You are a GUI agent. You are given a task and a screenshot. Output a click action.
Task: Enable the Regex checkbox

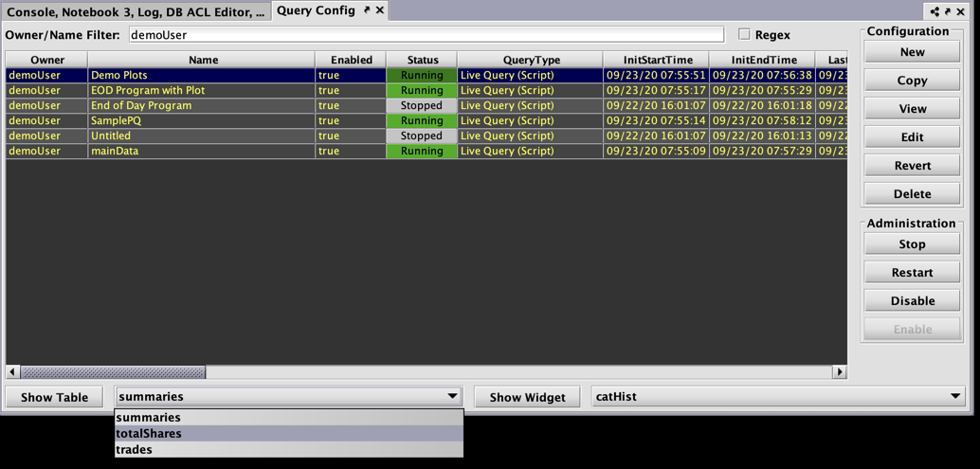[744, 34]
